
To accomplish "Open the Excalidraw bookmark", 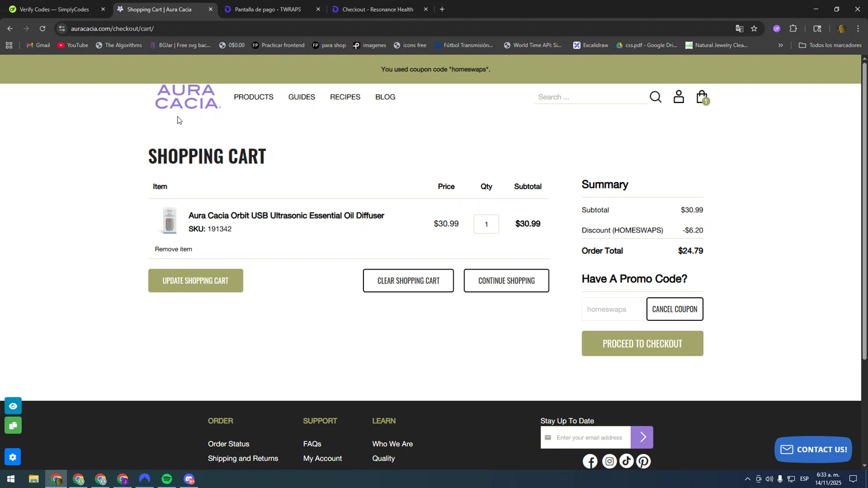I will [x=590, y=45].
